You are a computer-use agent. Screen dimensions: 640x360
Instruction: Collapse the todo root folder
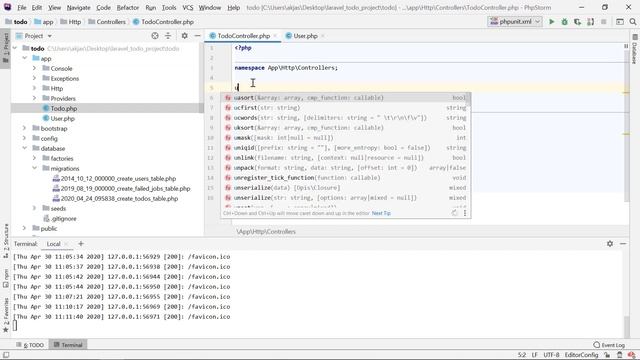click(15, 48)
